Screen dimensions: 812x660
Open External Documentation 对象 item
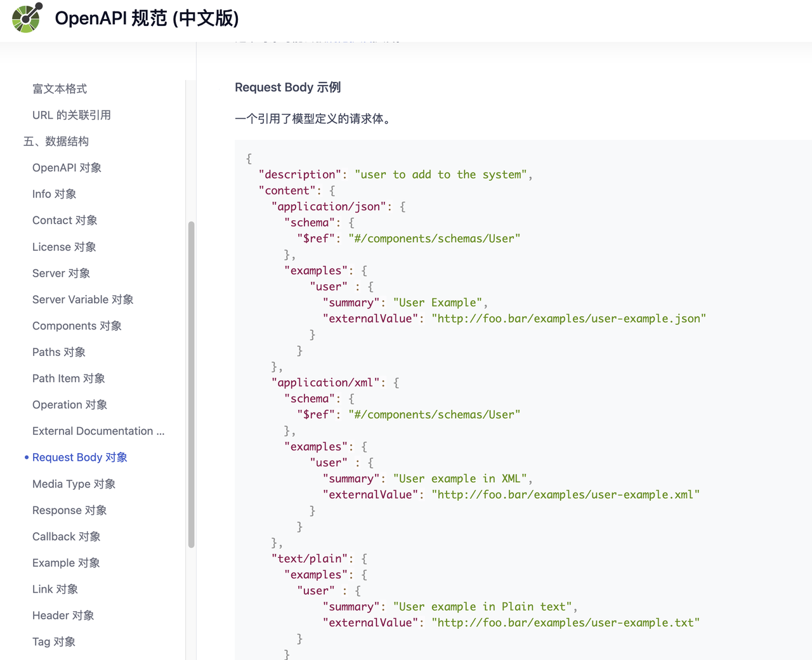click(98, 431)
